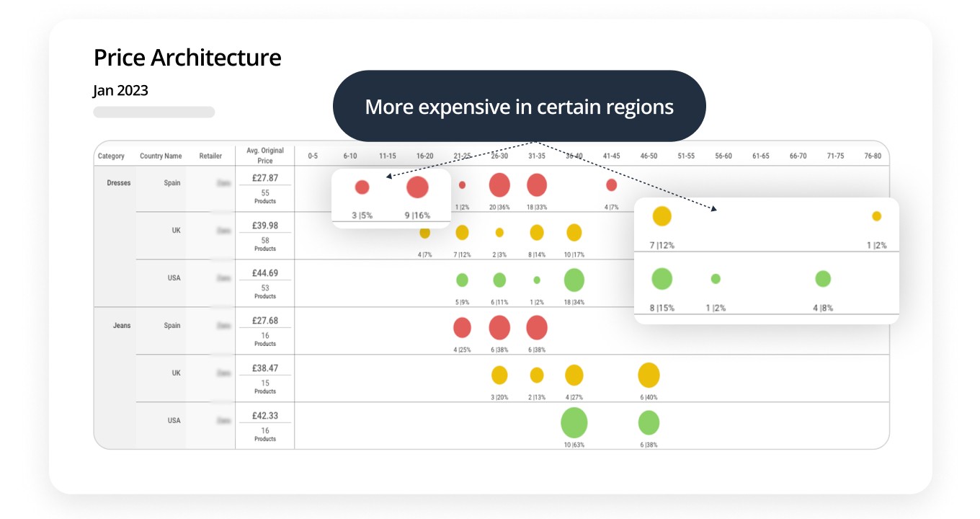Click the green 18|34% USA dresses bubble
The width and height of the screenshot is (980, 519).
click(574, 280)
